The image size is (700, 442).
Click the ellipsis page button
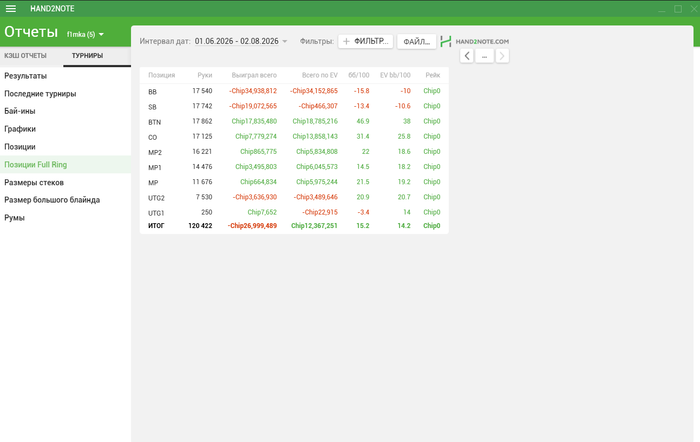[x=484, y=56]
